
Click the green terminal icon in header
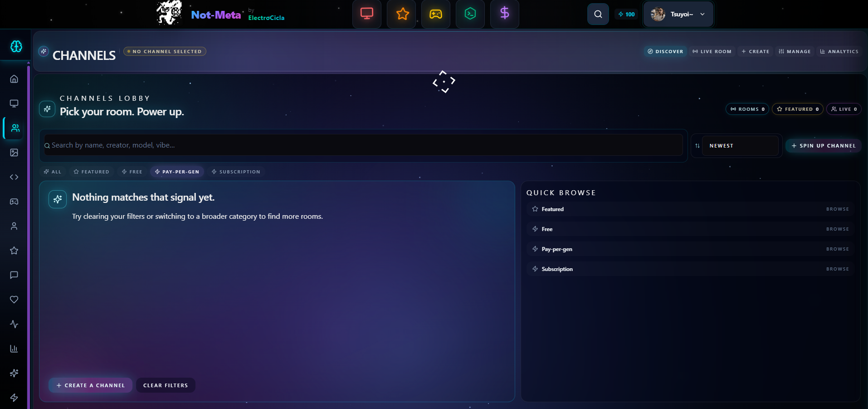click(470, 14)
